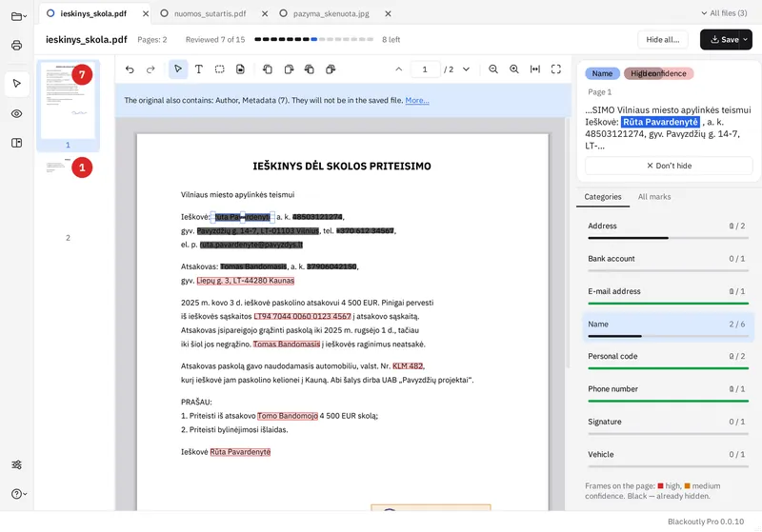
Task: Toggle the LT94 7044 0060 0123 4567 mark
Action: [302, 317]
